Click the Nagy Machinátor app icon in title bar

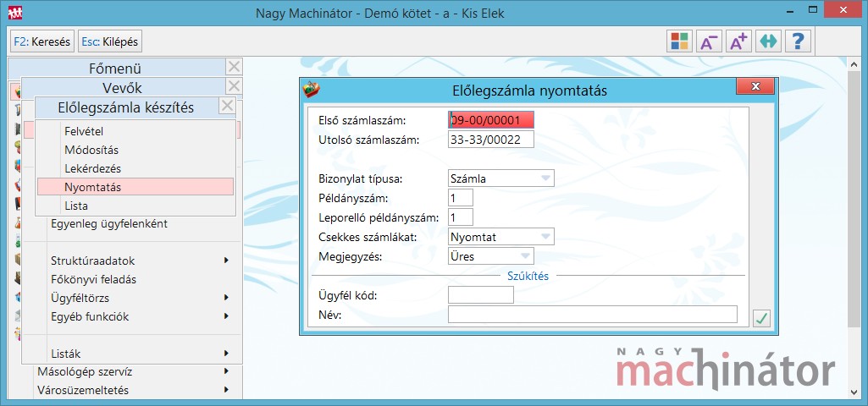[x=14, y=13]
